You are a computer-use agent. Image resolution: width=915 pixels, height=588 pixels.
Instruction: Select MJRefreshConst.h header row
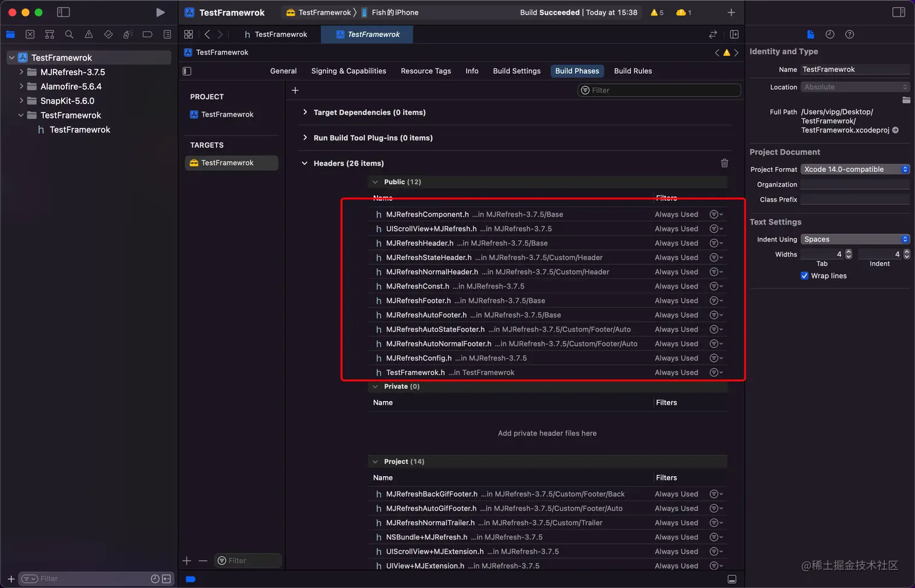pyautogui.click(x=548, y=286)
